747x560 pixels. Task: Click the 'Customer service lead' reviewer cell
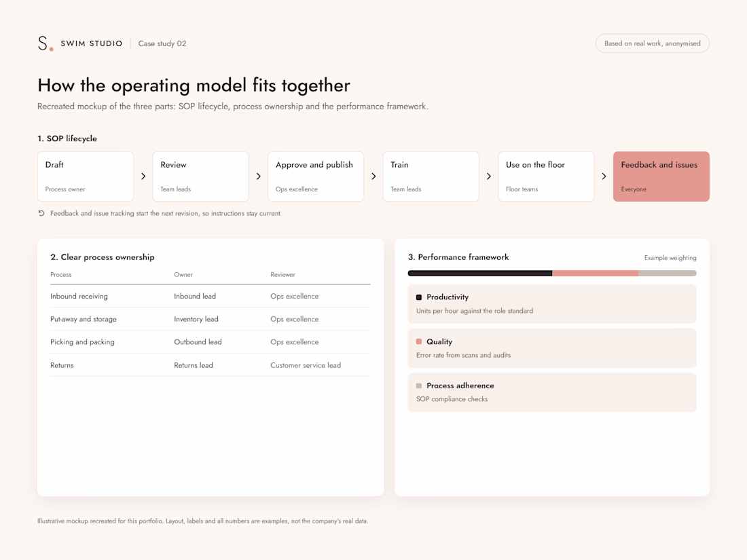[x=306, y=365]
